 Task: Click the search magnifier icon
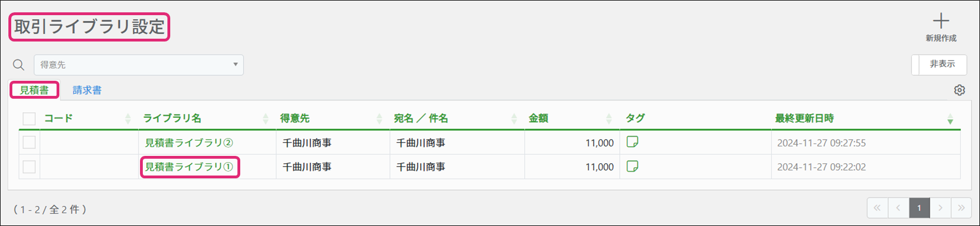18,65
